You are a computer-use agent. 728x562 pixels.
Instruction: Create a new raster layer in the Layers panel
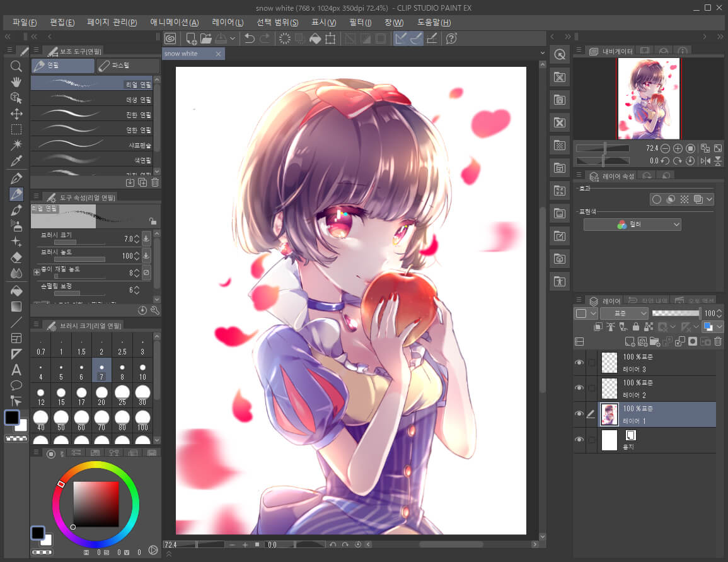click(630, 341)
